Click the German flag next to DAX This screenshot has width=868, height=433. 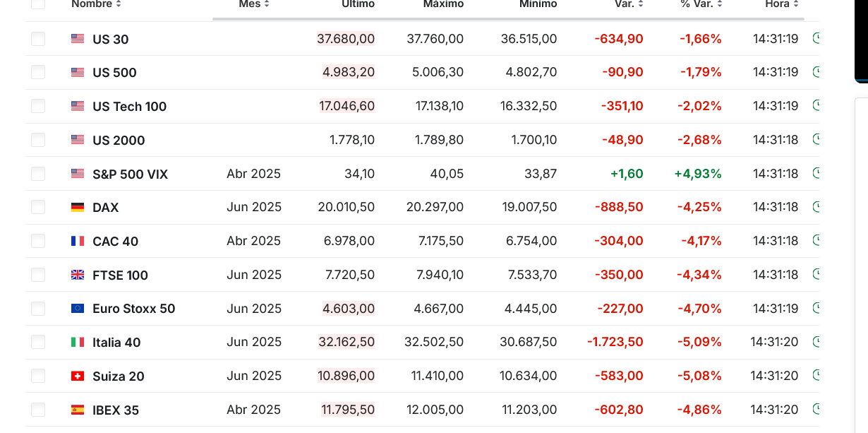point(78,207)
